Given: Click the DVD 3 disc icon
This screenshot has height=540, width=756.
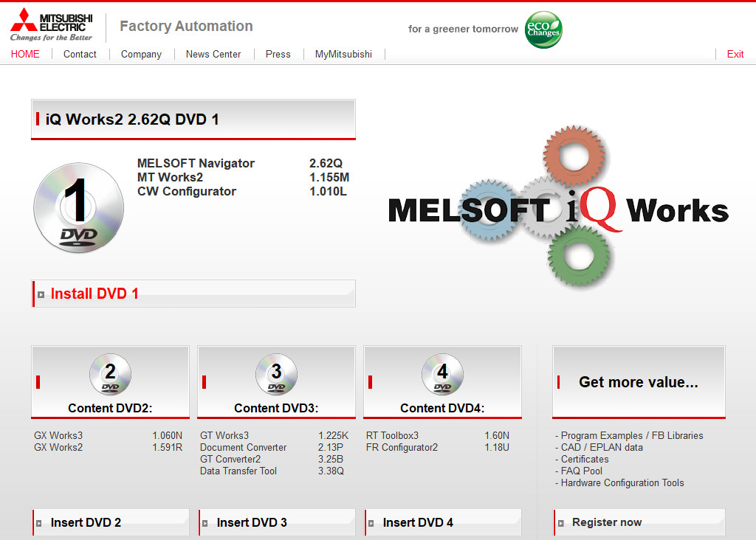Looking at the screenshot, I should pos(276,374).
